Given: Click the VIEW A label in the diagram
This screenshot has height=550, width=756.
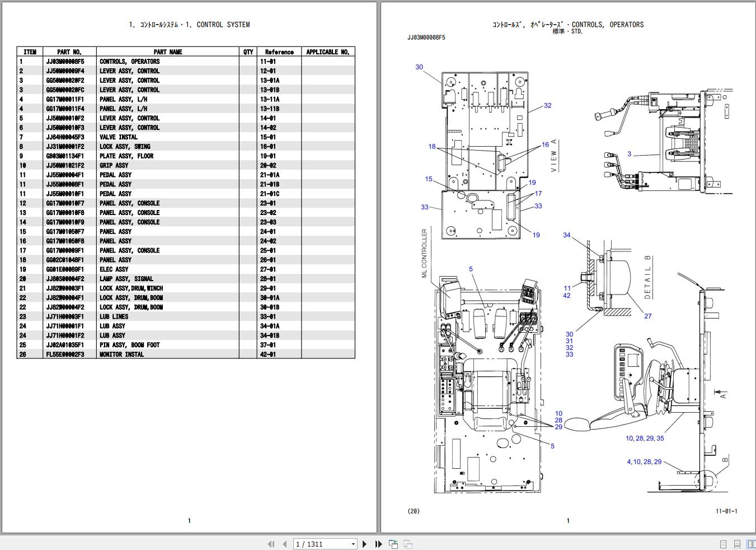Looking at the screenshot, I should tap(554, 155).
